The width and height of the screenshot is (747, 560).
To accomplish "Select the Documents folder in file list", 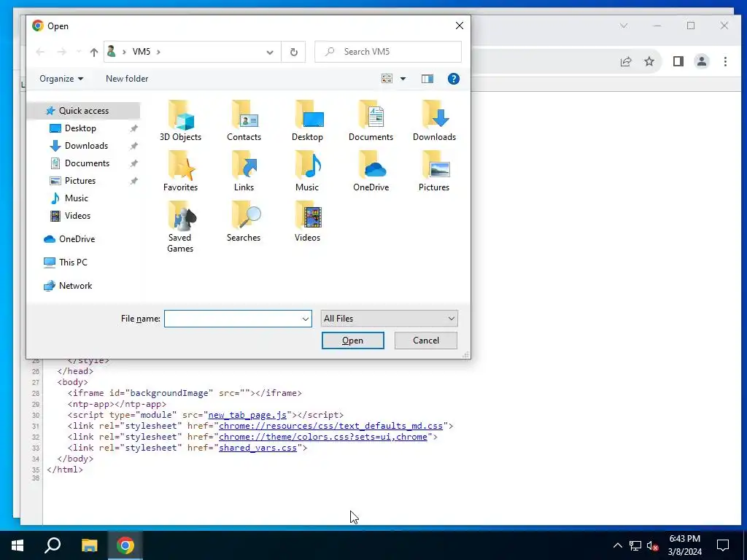I will tap(371, 121).
